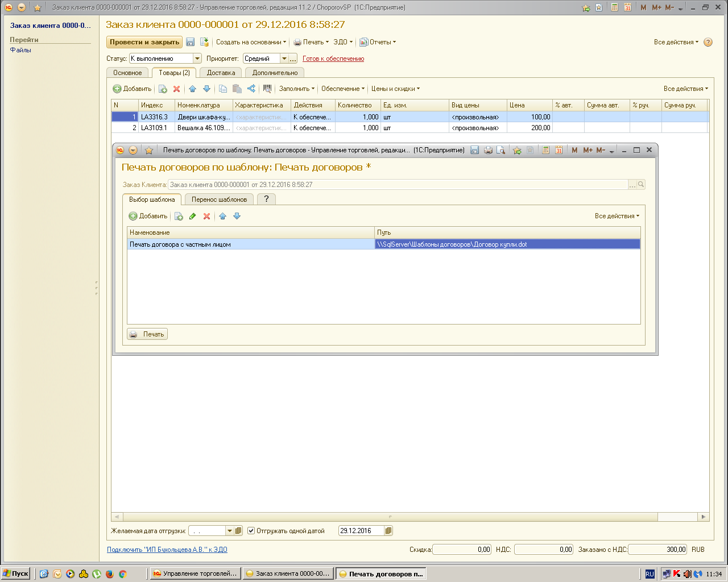The image size is (728, 582).
Task: Click the magnifier icon next to Заказ Клиента field
Action: (x=641, y=184)
